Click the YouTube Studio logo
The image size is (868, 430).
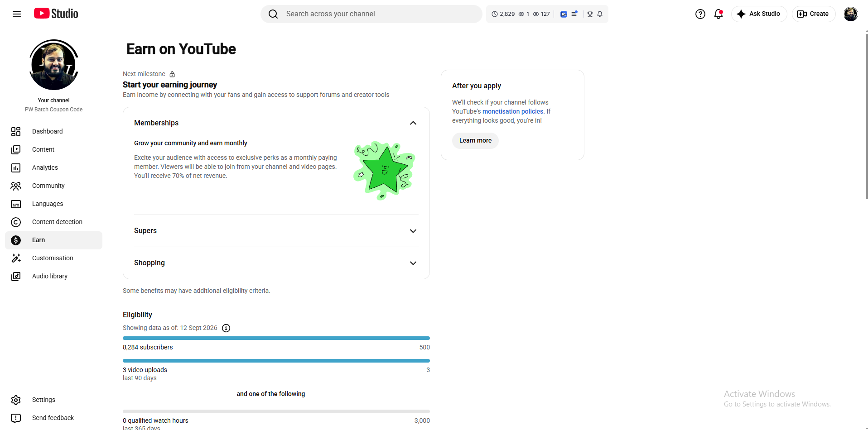coord(56,14)
